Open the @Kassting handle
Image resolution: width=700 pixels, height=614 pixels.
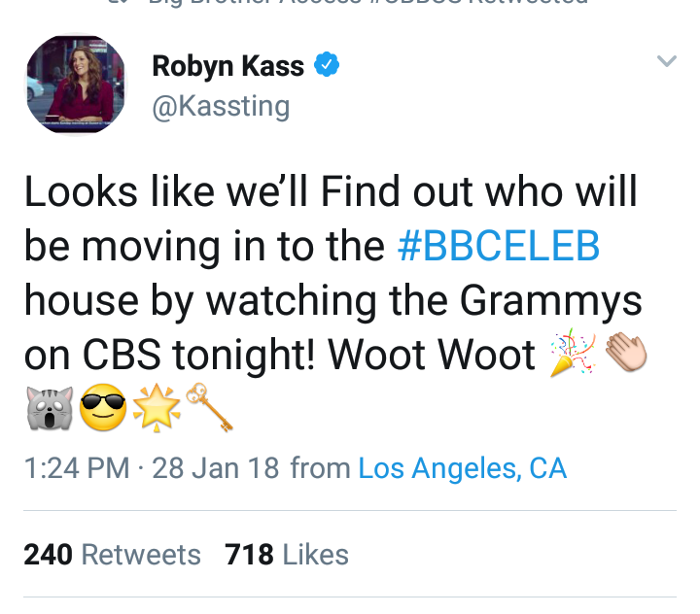point(221,107)
